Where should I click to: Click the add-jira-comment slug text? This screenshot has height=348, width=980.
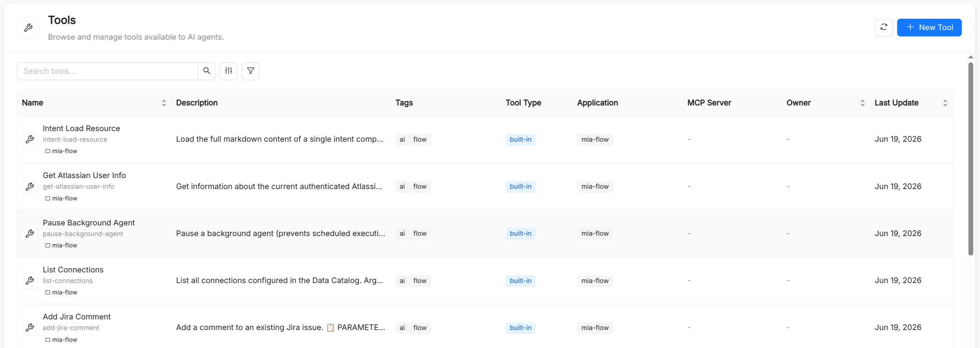coord(71,328)
